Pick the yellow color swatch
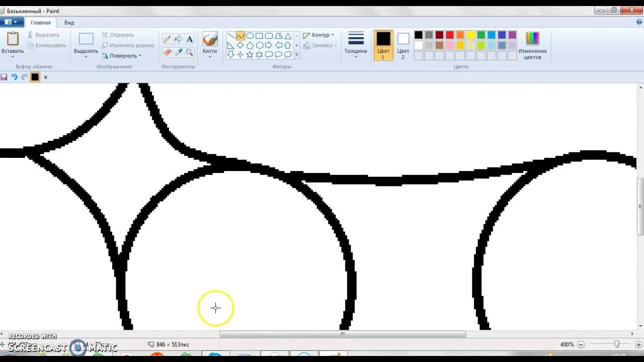This screenshot has width=644, height=362. pyautogui.click(x=470, y=35)
